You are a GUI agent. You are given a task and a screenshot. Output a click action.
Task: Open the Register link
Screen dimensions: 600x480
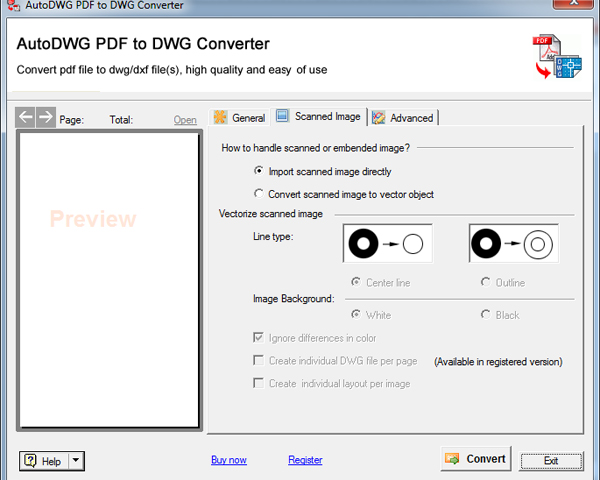305,460
